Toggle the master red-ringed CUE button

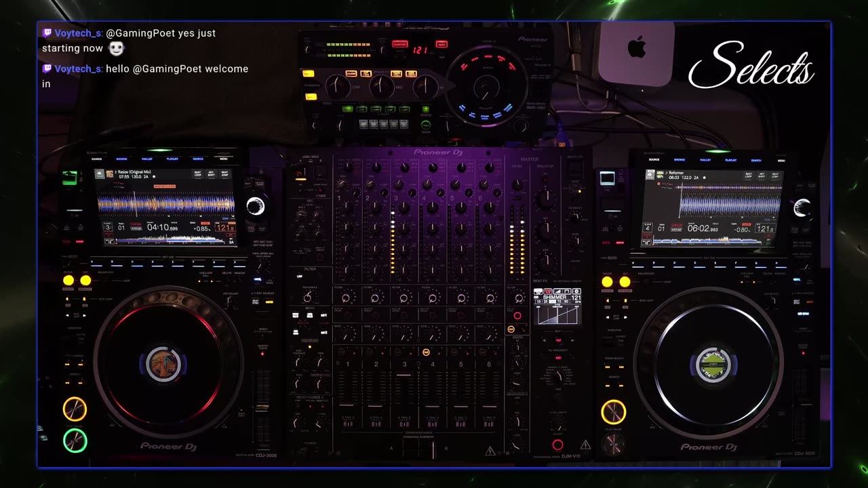click(x=517, y=316)
